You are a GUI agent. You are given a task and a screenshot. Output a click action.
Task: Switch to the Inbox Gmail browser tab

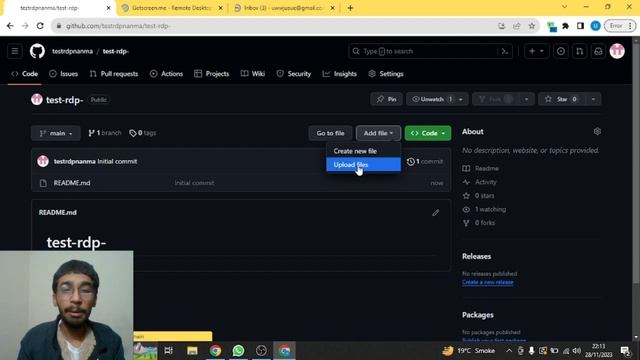[x=284, y=8]
